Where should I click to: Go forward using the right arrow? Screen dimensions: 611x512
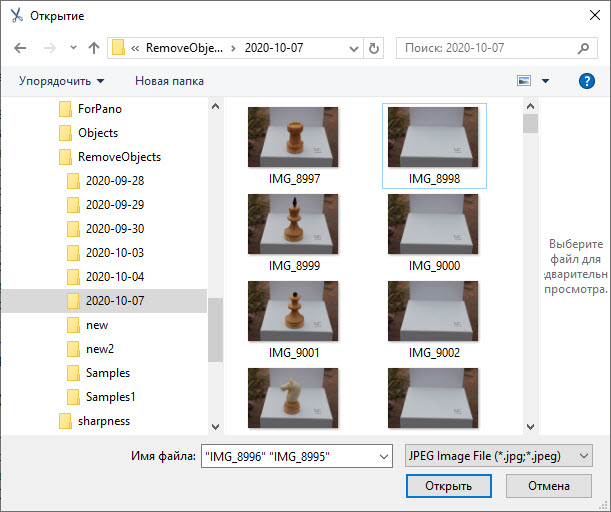coord(49,48)
